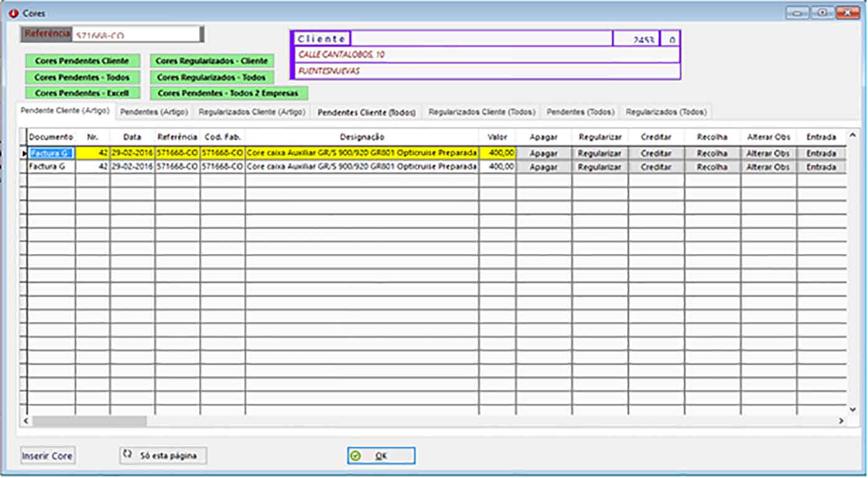Screen dimensions: 868x478
Task: Click Creditar in the second Factura row
Action: pos(656,167)
